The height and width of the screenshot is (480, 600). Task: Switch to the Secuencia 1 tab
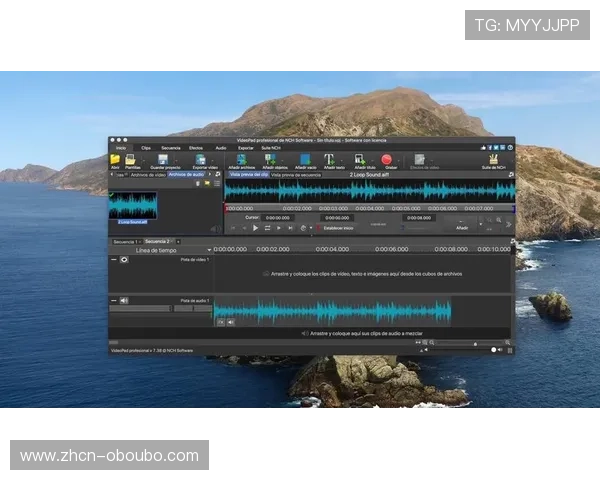[x=125, y=241]
